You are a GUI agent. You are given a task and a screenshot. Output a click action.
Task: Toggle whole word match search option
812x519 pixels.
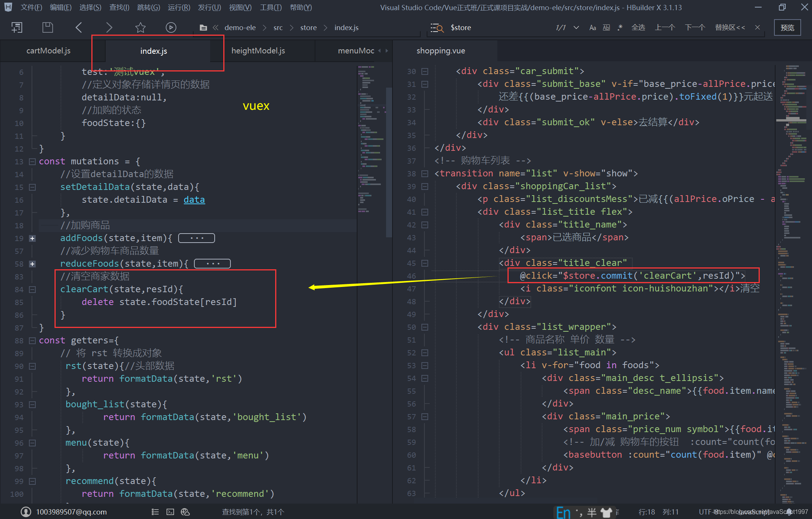[606, 28]
